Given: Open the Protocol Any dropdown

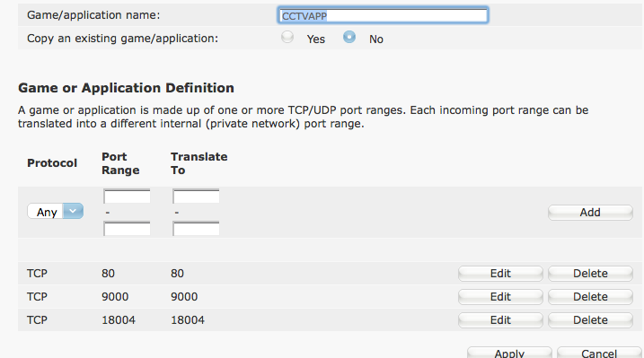Looking at the screenshot, I should pyautogui.click(x=55, y=212).
